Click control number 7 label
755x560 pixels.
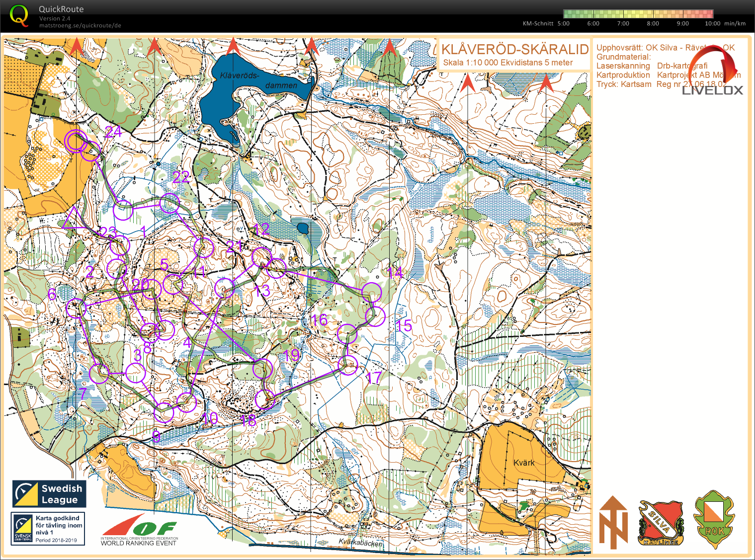pyautogui.click(x=83, y=394)
